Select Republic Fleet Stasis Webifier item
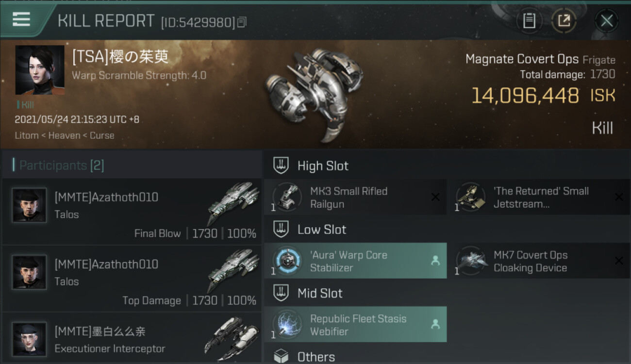 click(x=355, y=325)
